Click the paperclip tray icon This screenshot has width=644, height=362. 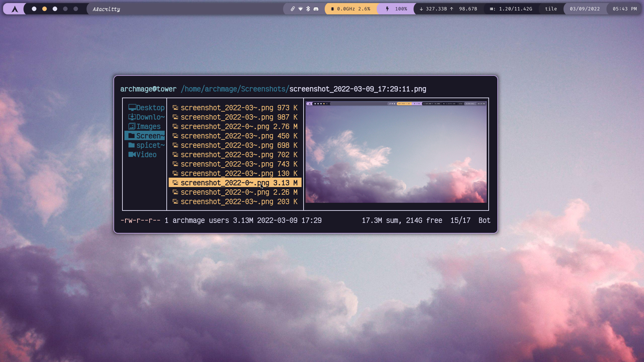[292, 9]
